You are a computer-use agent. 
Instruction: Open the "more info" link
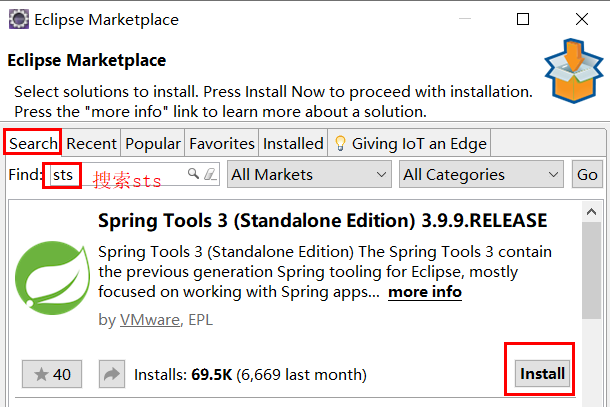(x=424, y=292)
